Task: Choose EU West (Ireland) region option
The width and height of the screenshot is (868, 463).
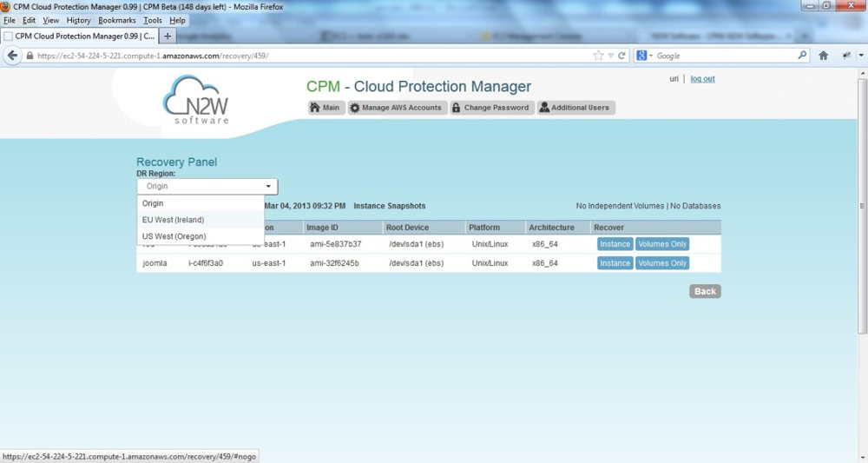Action: (201, 220)
